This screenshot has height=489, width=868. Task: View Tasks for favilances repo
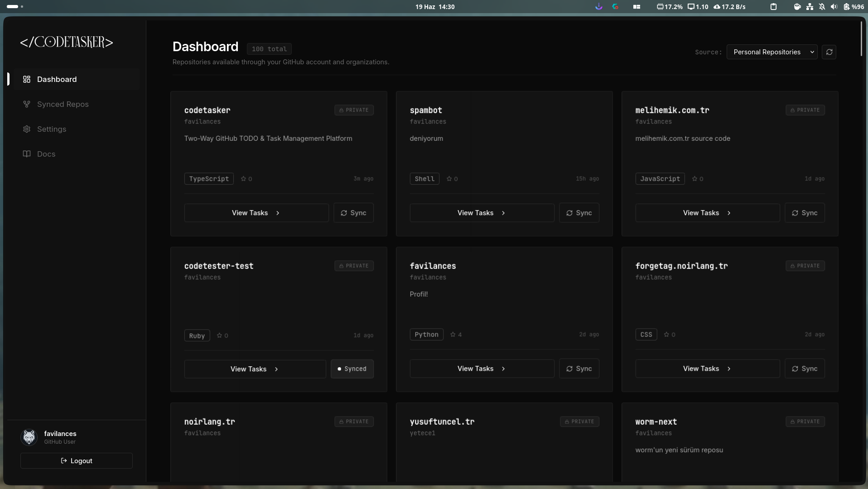pyautogui.click(x=482, y=369)
